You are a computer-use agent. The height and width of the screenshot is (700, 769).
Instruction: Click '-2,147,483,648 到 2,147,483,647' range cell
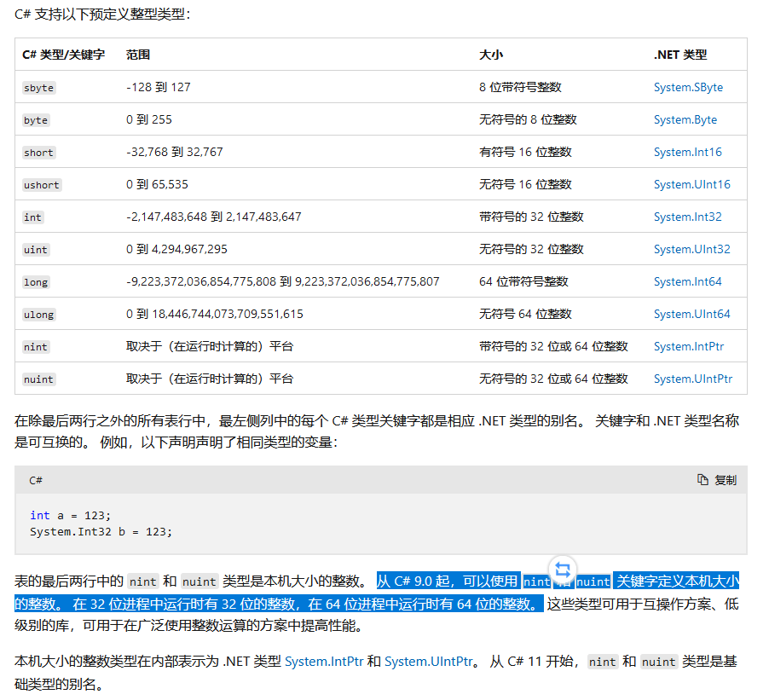tap(214, 217)
